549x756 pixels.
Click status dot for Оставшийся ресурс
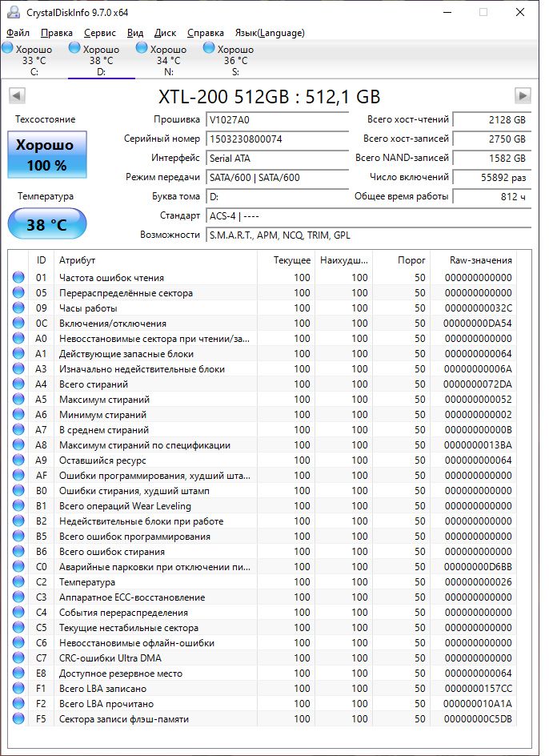[x=18, y=460]
